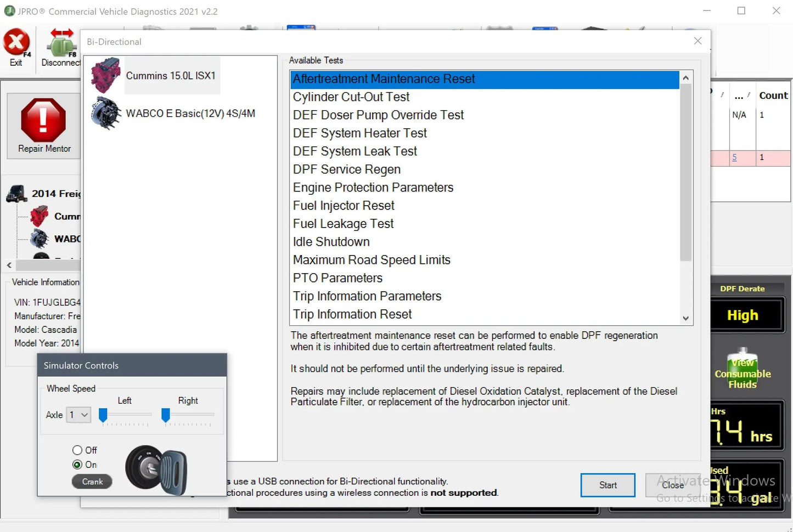Select the Off radio button
The image size is (793, 532).
(77, 450)
